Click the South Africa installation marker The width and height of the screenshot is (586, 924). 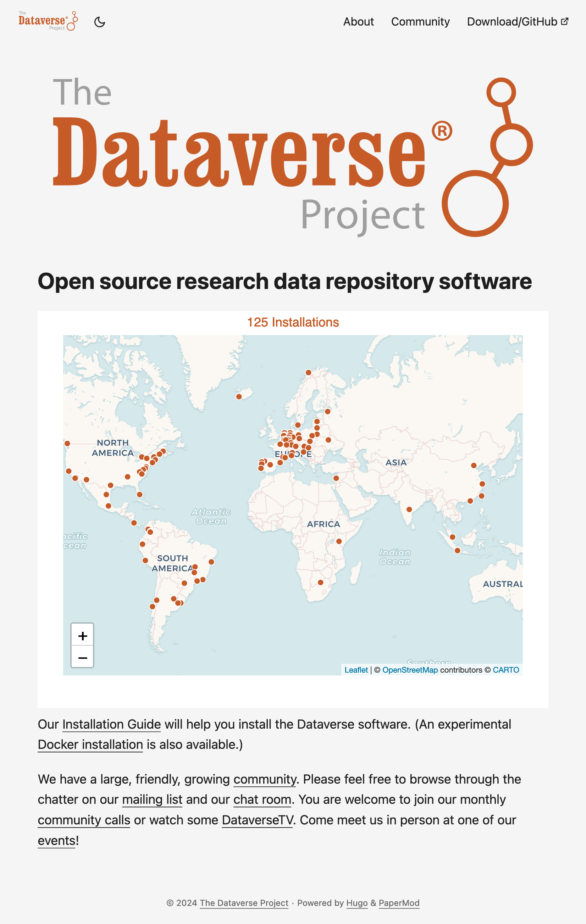321,583
